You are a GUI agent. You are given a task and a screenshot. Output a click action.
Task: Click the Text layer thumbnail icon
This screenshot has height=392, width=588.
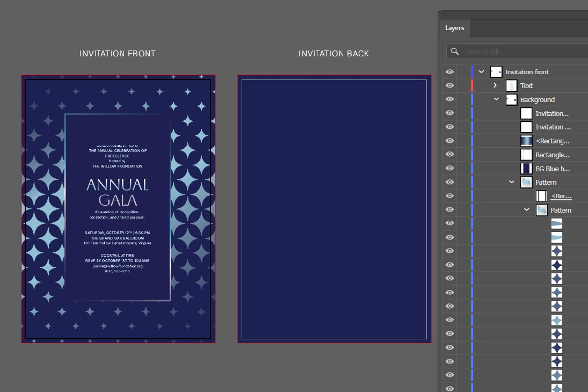pos(511,85)
